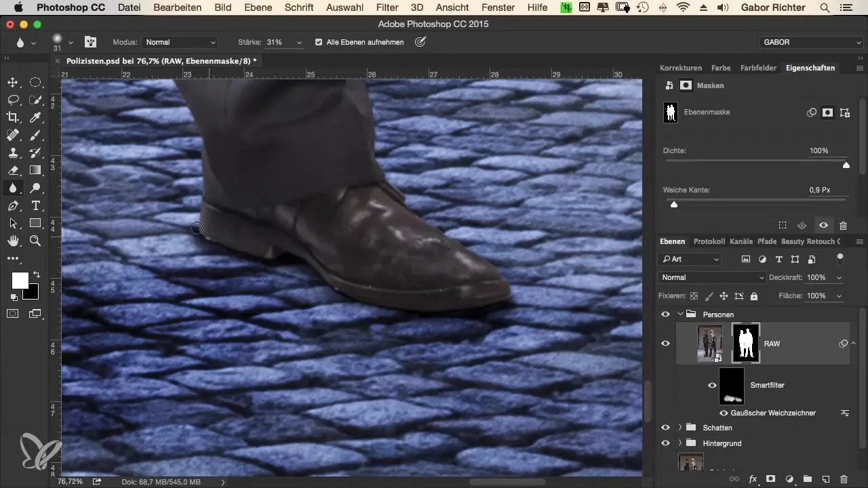Screen dimensions: 868x488
Task: Open the Stärke value dropdown
Action: (299, 42)
